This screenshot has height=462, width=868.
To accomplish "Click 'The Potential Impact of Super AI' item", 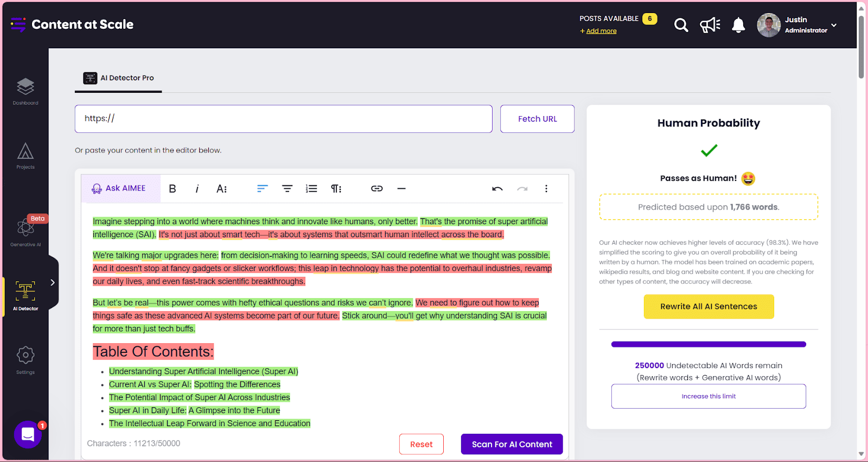I will click(200, 397).
